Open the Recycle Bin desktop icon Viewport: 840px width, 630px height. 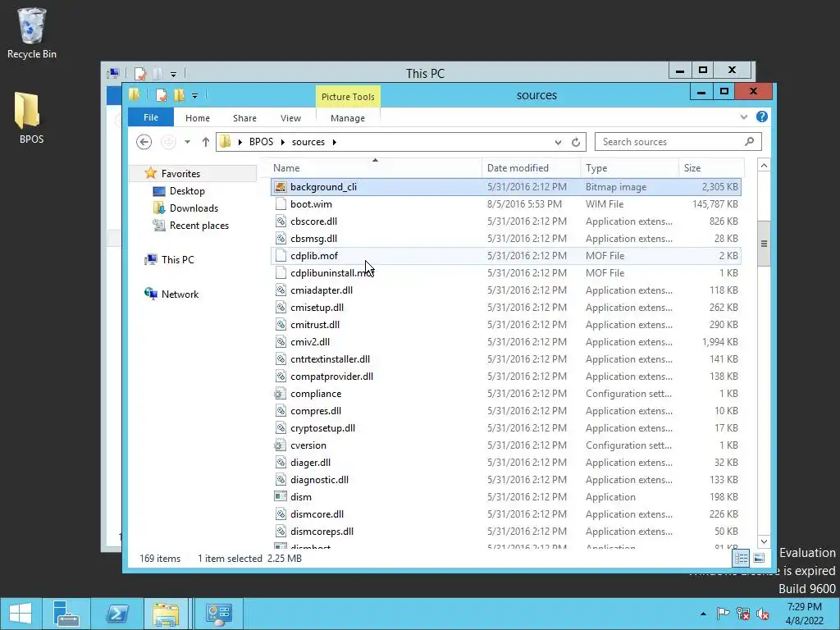click(32, 33)
